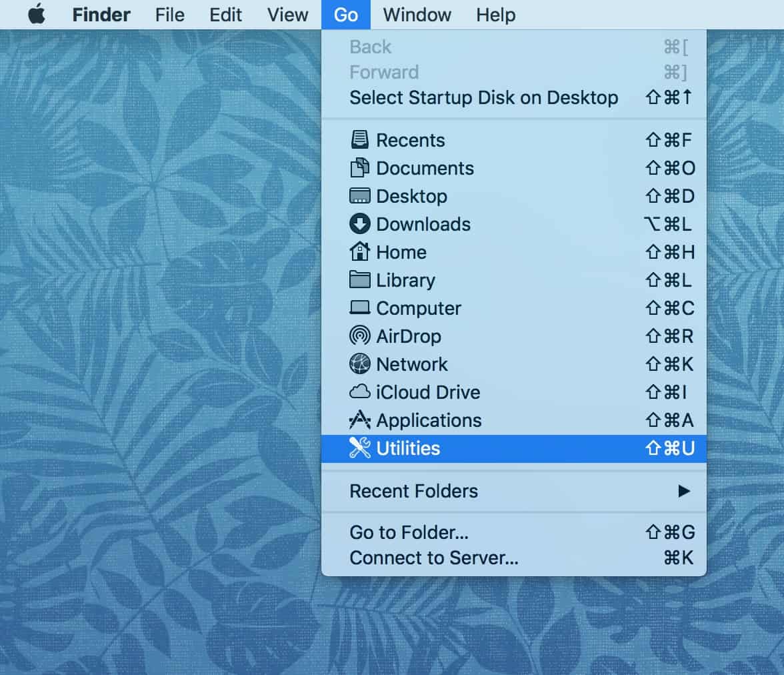Click the iCloud Drive cloud icon
The width and height of the screenshot is (784, 675).
(359, 392)
